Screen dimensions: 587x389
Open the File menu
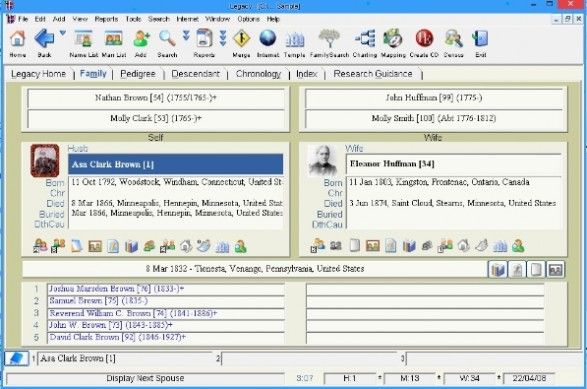[x=23, y=19]
